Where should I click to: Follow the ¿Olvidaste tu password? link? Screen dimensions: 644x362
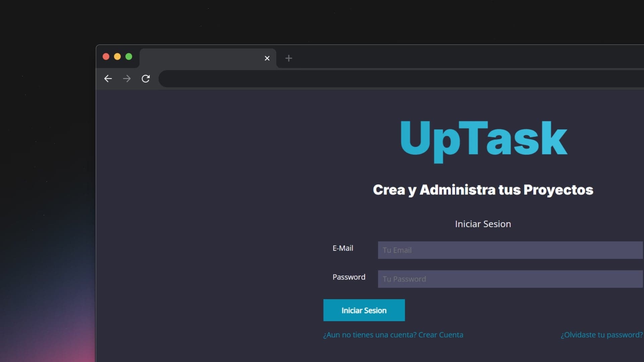click(x=602, y=335)
